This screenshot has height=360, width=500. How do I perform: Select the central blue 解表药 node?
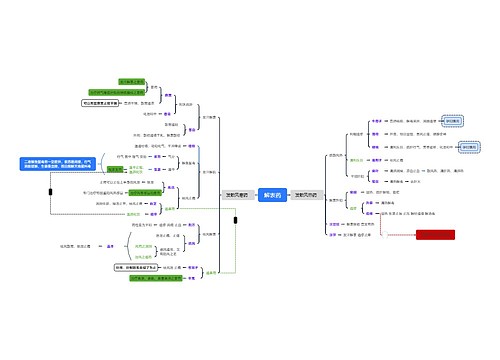272,195
